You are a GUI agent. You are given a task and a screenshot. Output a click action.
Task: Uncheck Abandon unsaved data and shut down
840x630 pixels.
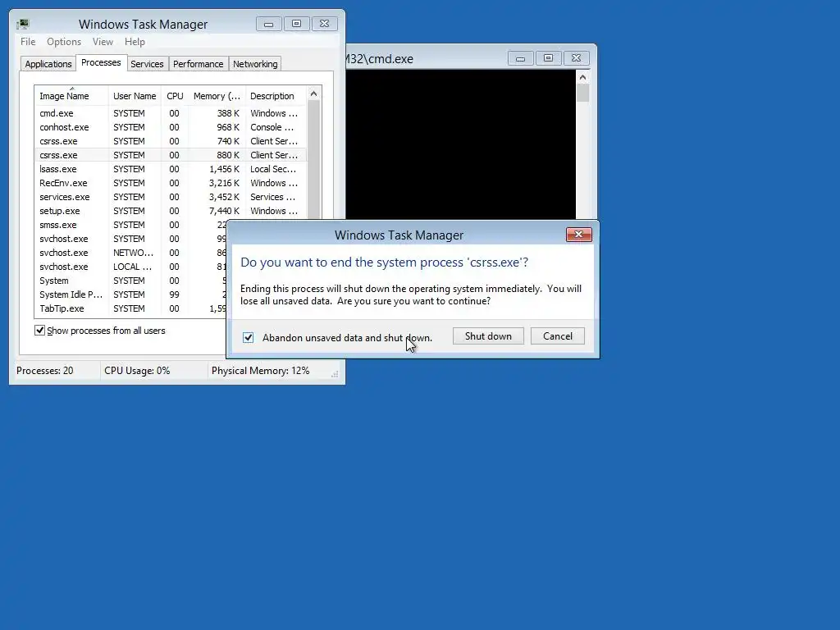click(x=248, y=337)
